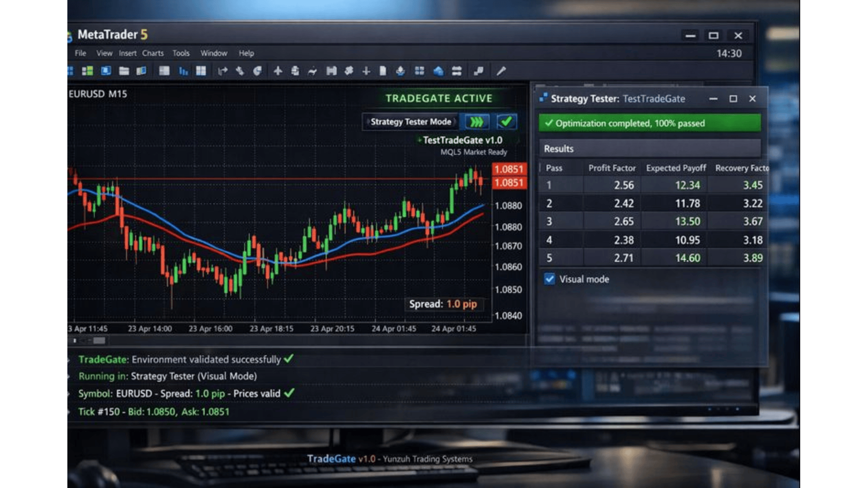
Task: Click the white document page toolbar icon
Action: (383, 71)
